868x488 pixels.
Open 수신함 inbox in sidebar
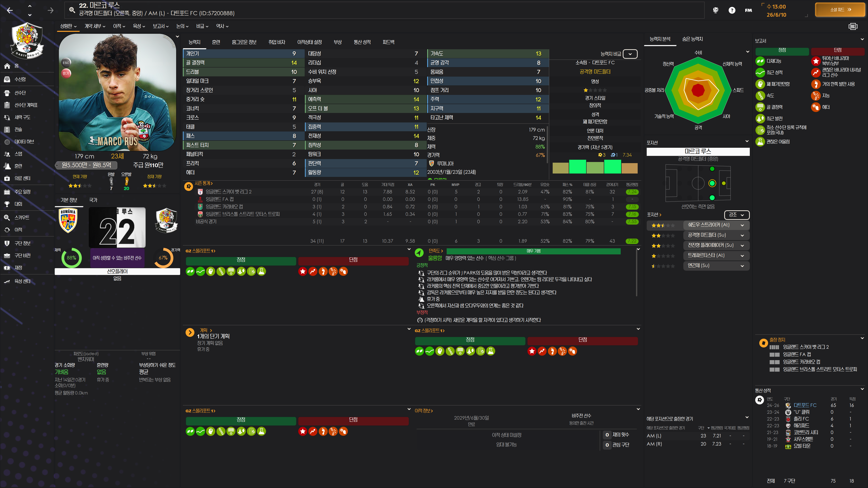tap(20, 79)
